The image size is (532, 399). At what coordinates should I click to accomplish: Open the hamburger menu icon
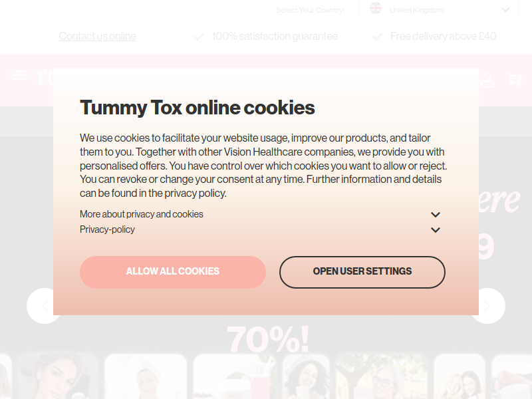pyautogui.click(x=20, y=75)
